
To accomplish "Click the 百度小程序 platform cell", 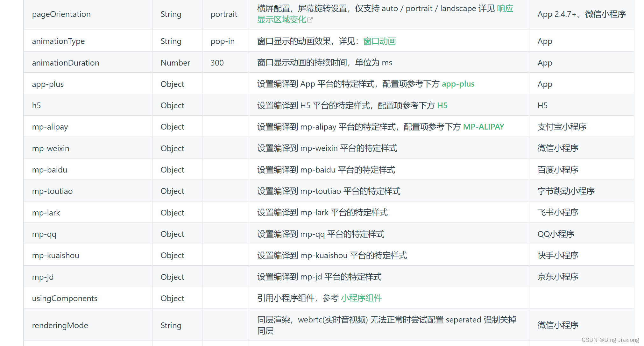I will click(582, 170).
